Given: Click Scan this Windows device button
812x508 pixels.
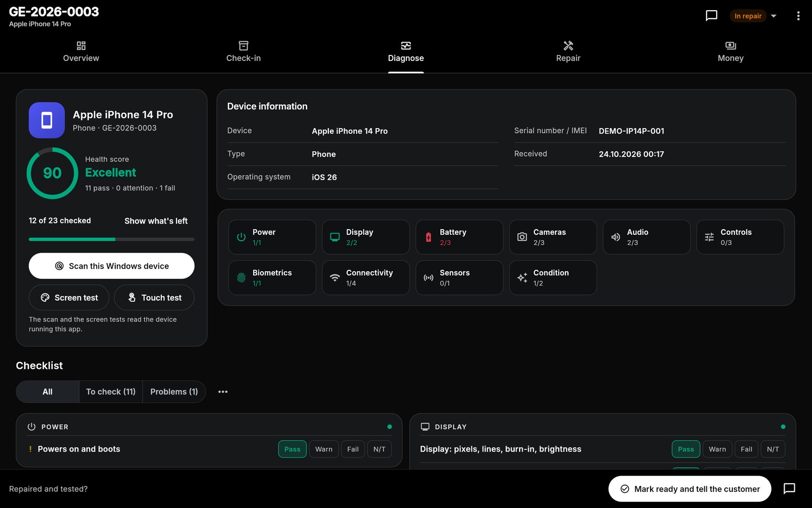Looking at the screenshot, I should click(x=112, y=266).
